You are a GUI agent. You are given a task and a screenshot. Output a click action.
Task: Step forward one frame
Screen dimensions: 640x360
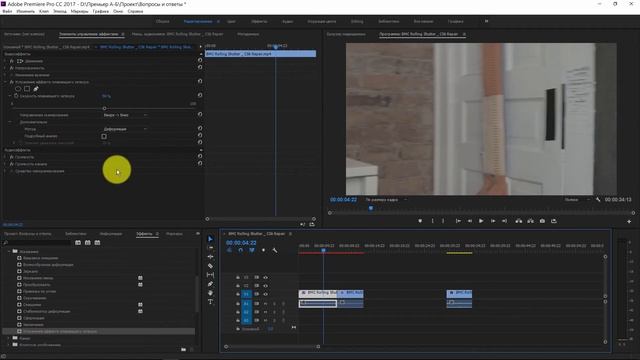pyautogui.click(x=493, y=221)
